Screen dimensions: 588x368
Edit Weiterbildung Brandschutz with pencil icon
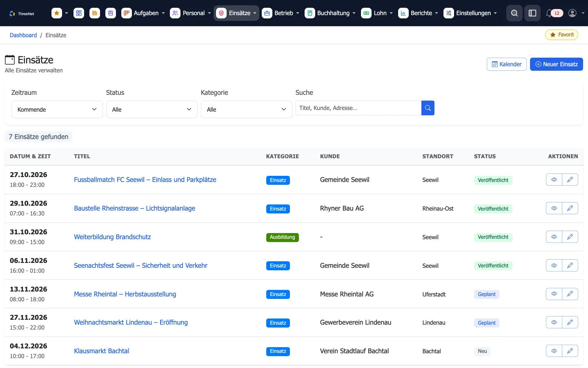pyautogui.click(x=570, y=237)
